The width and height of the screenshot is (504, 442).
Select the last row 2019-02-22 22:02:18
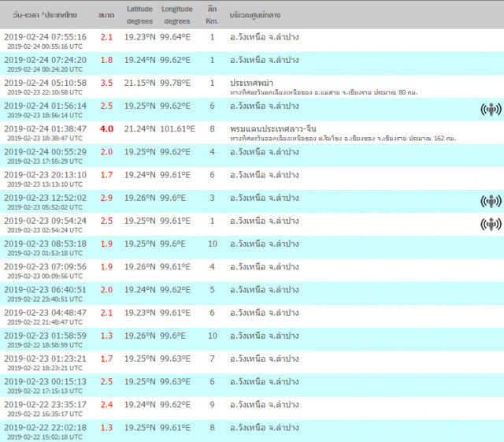tap(252, 431)
